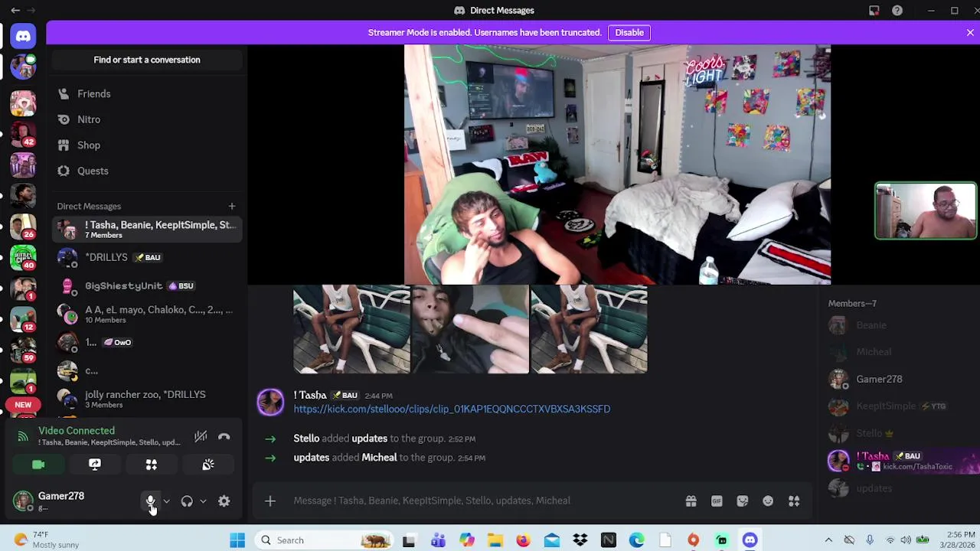Open the soundboard button
The height and width of the screenshot is (551, 980).
coord(208,465)
